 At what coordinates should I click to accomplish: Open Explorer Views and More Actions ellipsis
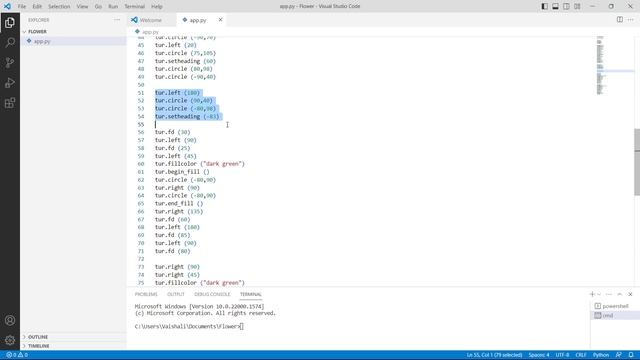[x=117, y=20]
